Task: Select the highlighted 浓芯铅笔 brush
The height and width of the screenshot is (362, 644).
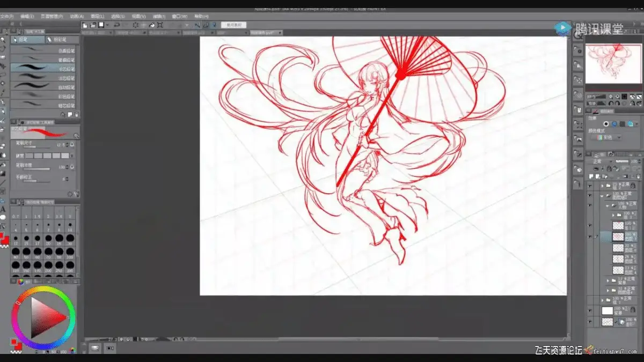Action: coord(43,69)
